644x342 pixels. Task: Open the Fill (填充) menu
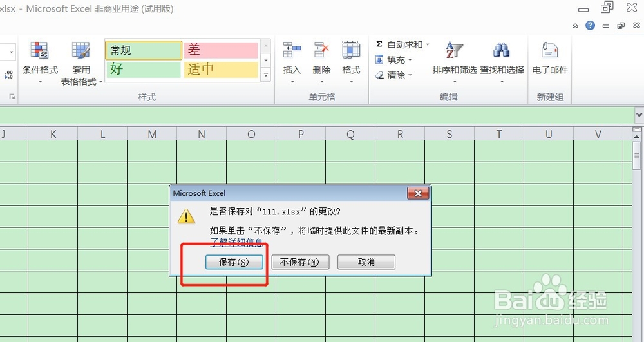coord(393,60)
